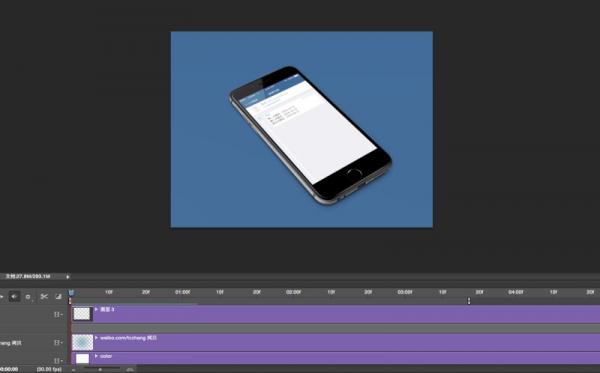Open the transitions icon next to the scissors
600x373 pixels.
click(58, 296)
